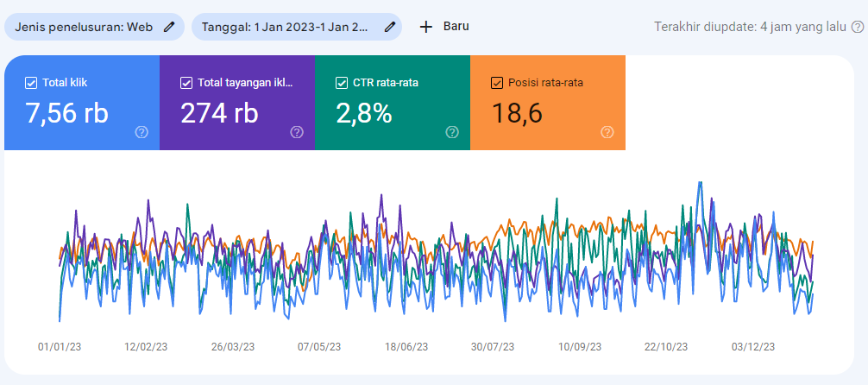868x385 pixels.
Task: Click help icon on Total klik card
Action: click(142, 132)
